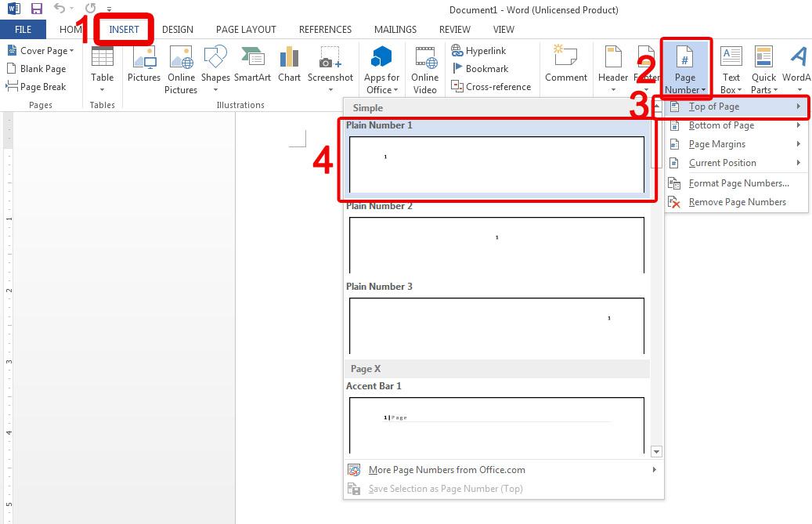Open Current Position submenu

(x=736, y=163)
